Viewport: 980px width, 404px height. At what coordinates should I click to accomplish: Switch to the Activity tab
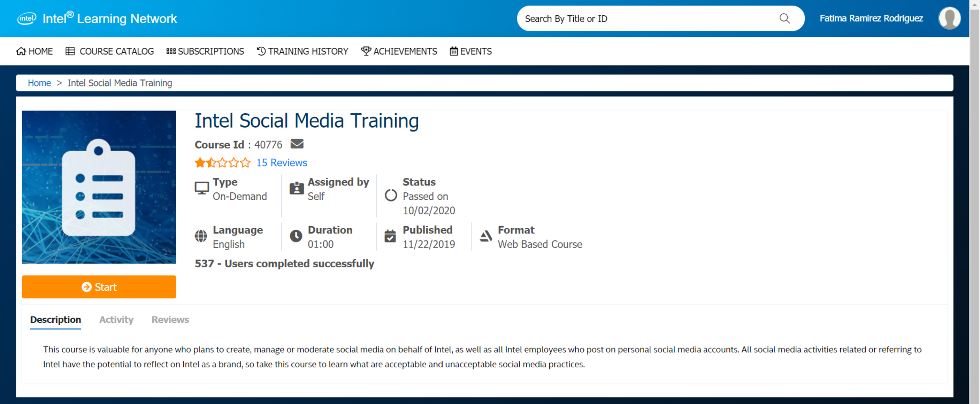pyautogui.click(x=116, y=320)
